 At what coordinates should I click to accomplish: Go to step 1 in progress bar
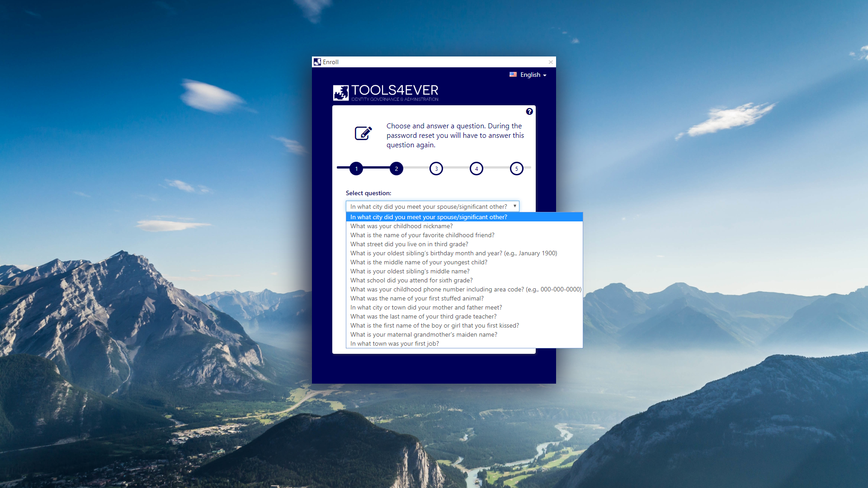tap(356, 169)
